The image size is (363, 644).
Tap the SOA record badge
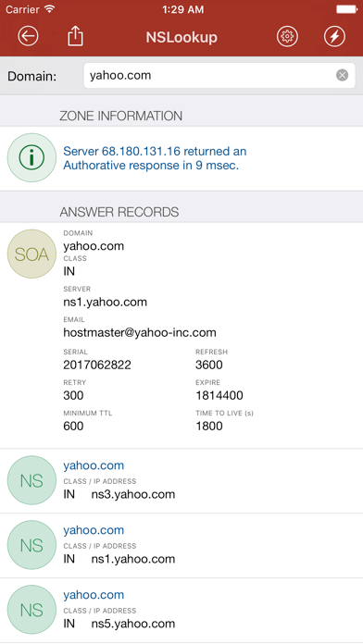pyautogui.click(x=31, y=254)
